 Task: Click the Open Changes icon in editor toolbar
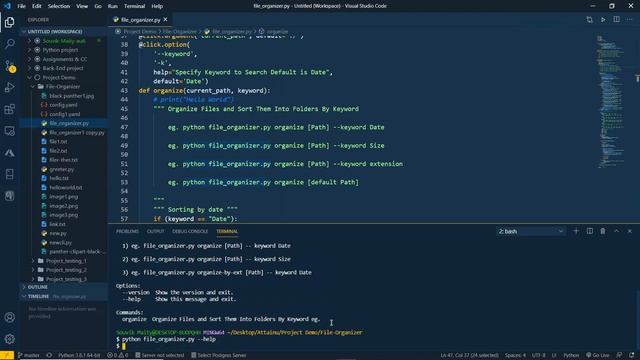(589, 20)
